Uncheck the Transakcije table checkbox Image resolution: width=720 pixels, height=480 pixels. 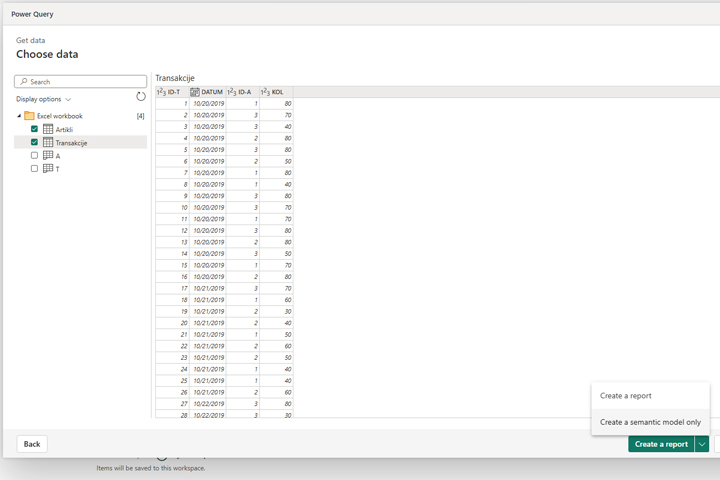click(x=35, y=142)
